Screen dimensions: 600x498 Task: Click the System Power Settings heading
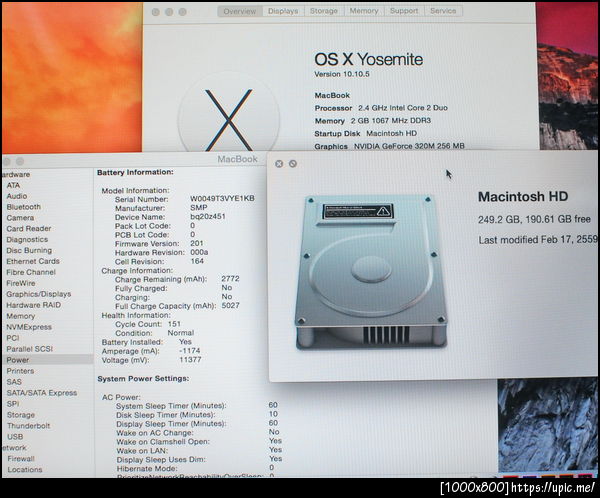point(143,379)
